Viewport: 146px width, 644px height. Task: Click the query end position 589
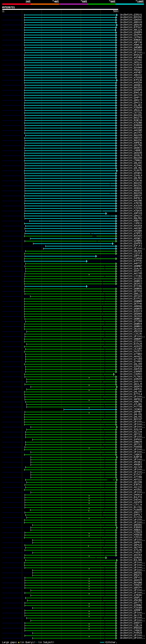pos(115,11)
